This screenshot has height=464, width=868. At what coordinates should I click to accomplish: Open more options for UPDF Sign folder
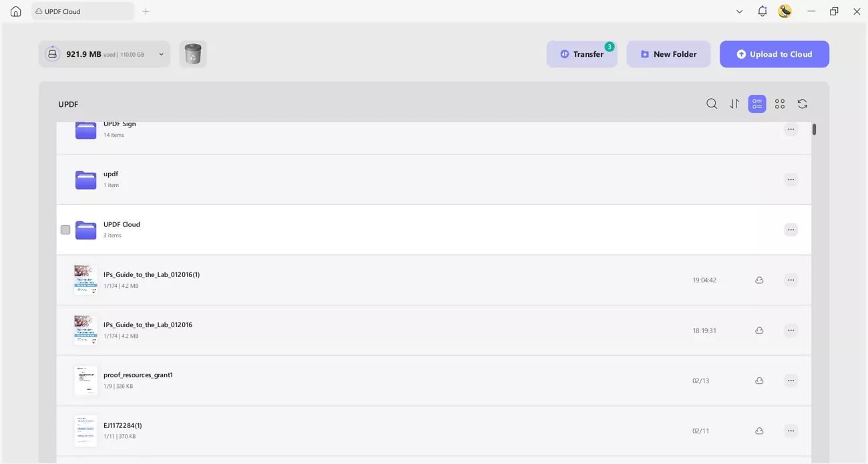tap(791, 129)
